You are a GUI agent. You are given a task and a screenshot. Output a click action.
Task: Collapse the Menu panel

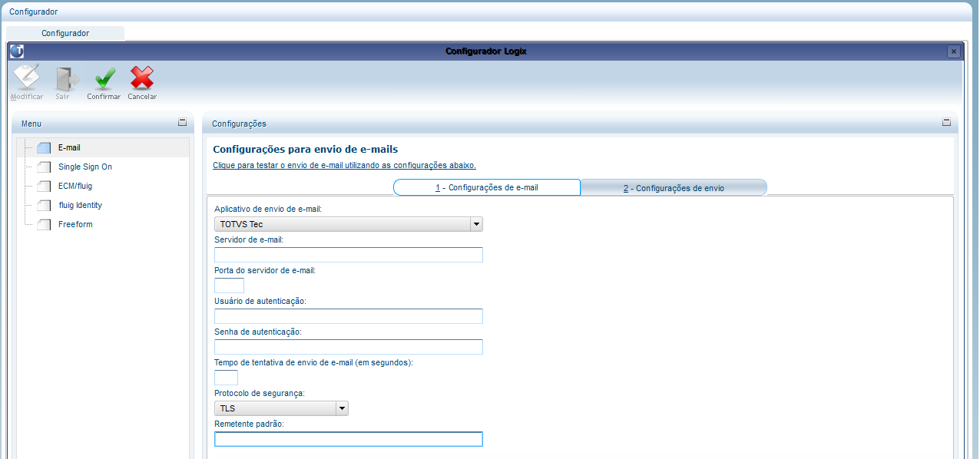182,122
